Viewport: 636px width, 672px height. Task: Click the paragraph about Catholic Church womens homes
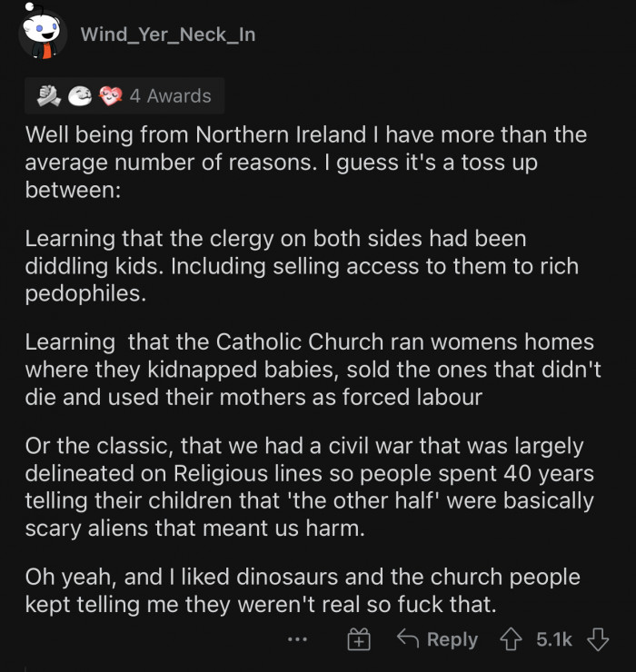(309, 371)
